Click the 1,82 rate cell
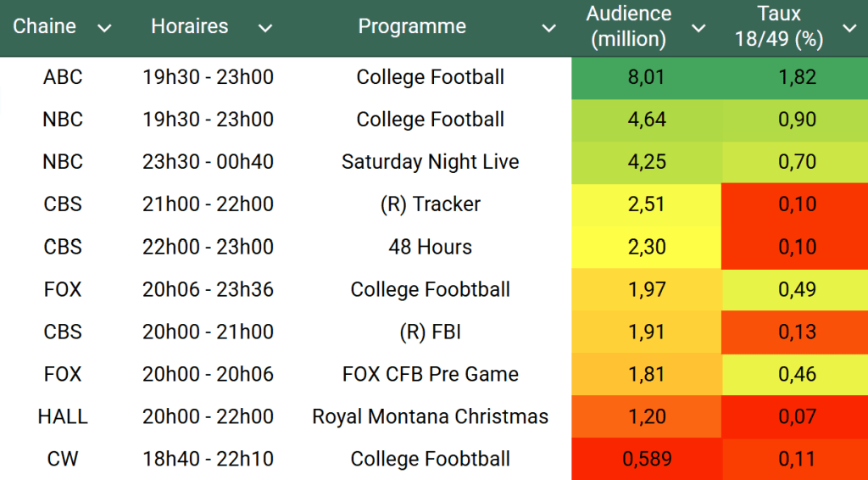868x480 pixels. click(x=797, y=77)
